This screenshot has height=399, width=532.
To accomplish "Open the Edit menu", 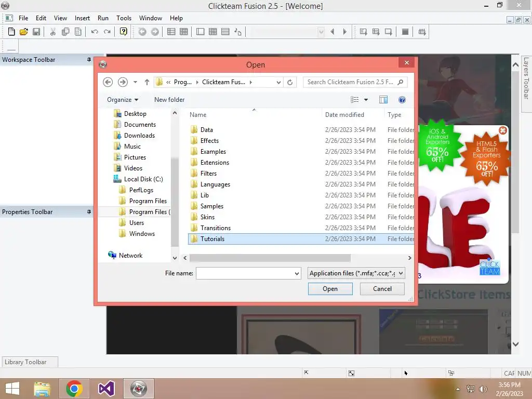I will tap(41, 18).
